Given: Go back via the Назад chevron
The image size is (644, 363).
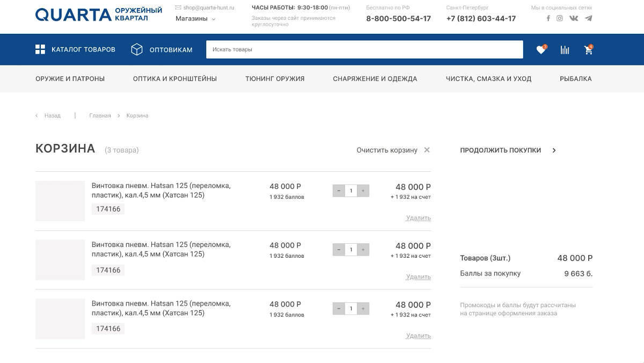Looking at the screenshot, I should tap(36, 116).
